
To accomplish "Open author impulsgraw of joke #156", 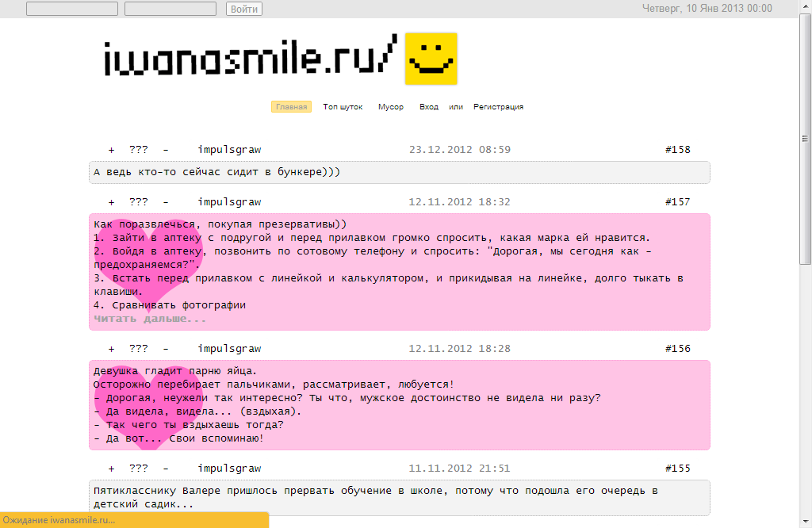I will (229, 349).
